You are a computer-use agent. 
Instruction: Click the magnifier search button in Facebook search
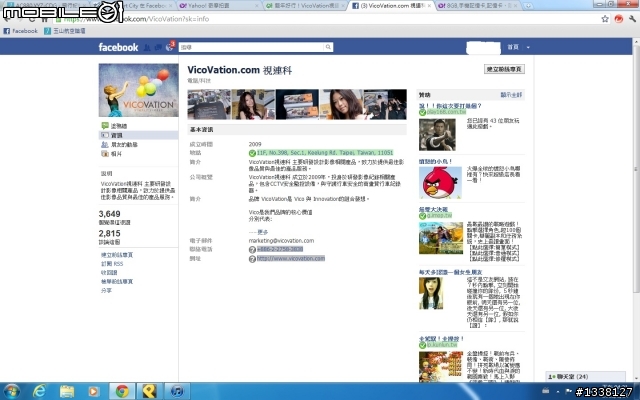[328, 47]
